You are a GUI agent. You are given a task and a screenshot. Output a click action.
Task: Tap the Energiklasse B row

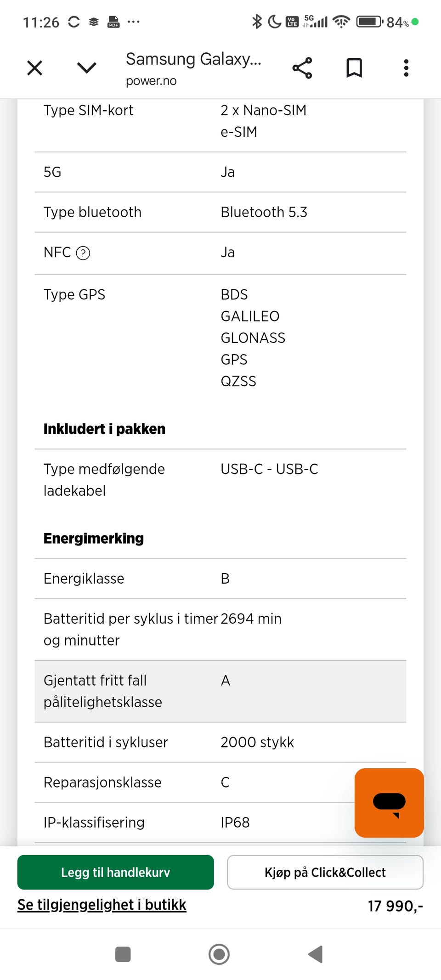tap(220, 579)
